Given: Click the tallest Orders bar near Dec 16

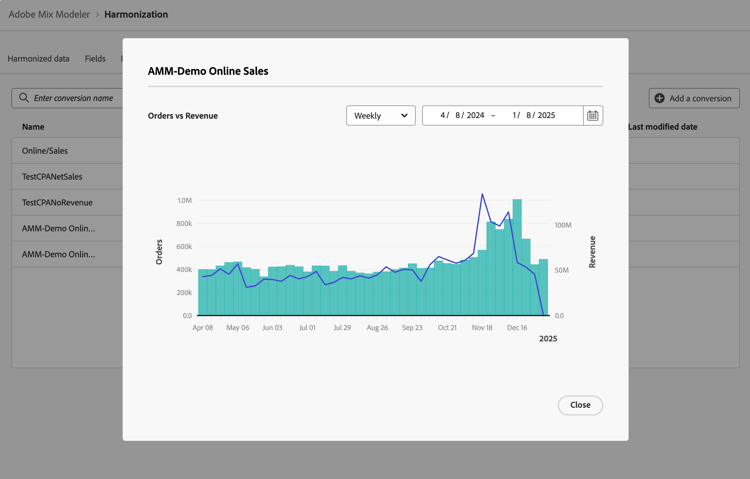Looking at the screenshot, I should click(517, 257).
